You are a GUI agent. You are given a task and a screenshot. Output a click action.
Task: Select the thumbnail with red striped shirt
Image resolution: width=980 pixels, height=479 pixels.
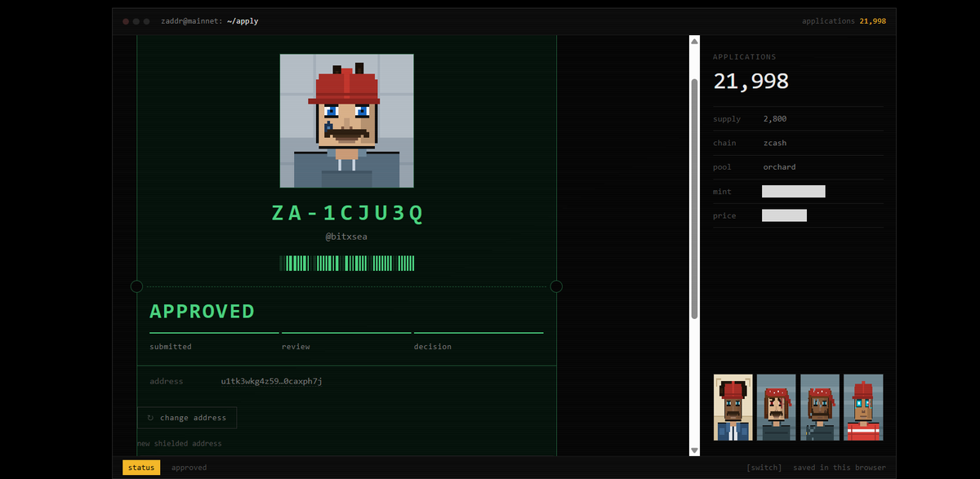pos(863,407)
